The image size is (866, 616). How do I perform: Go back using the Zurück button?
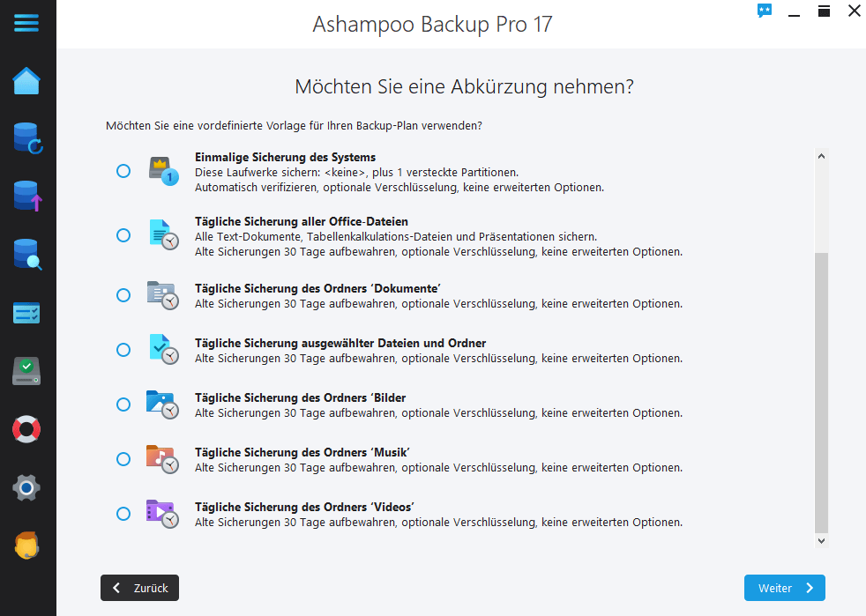(x=139, y=588)
